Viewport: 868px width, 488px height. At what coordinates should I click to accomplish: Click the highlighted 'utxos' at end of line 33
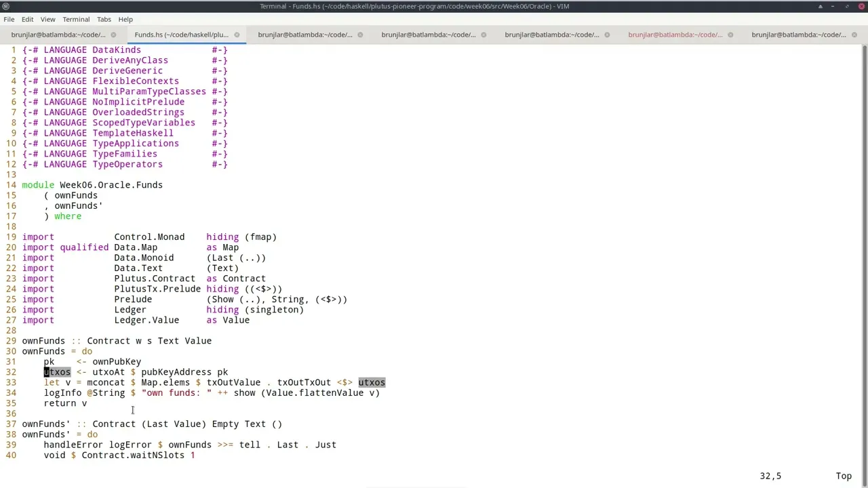click(372, 383)
